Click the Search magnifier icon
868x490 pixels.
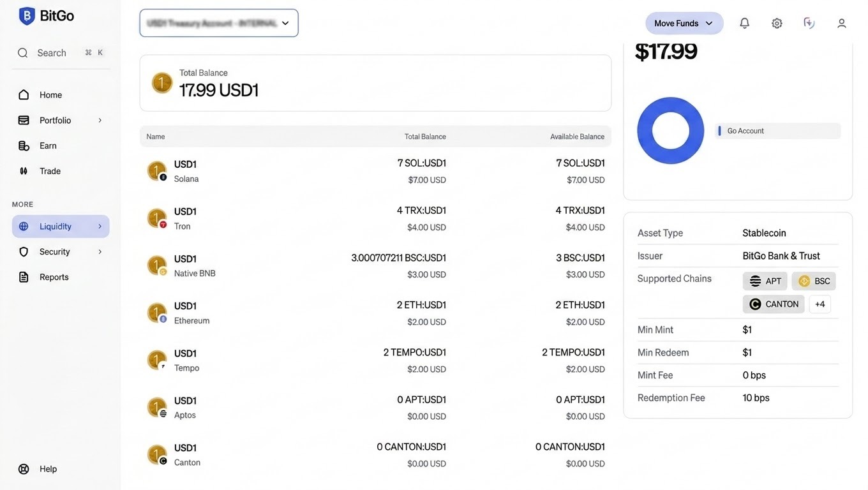(23, 53)
